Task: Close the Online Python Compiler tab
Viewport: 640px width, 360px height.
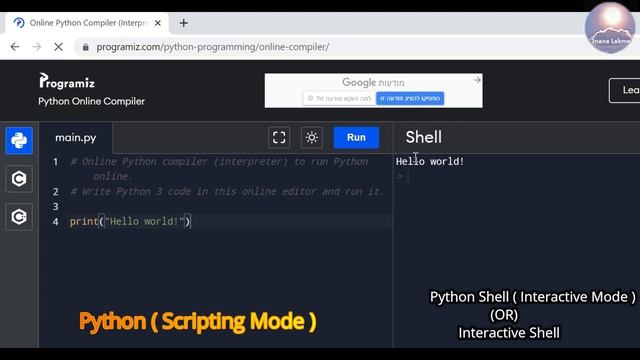Action: [158, 23]
